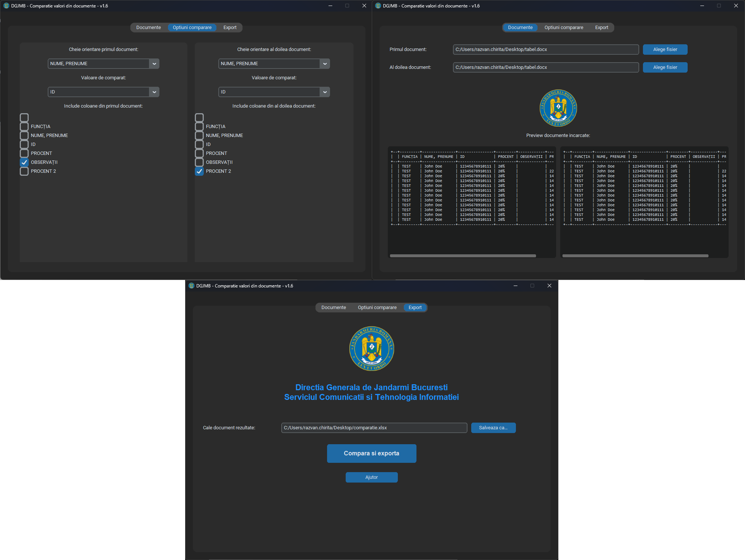Click the Jandarmeria emblem in Export window

[371, 349]
